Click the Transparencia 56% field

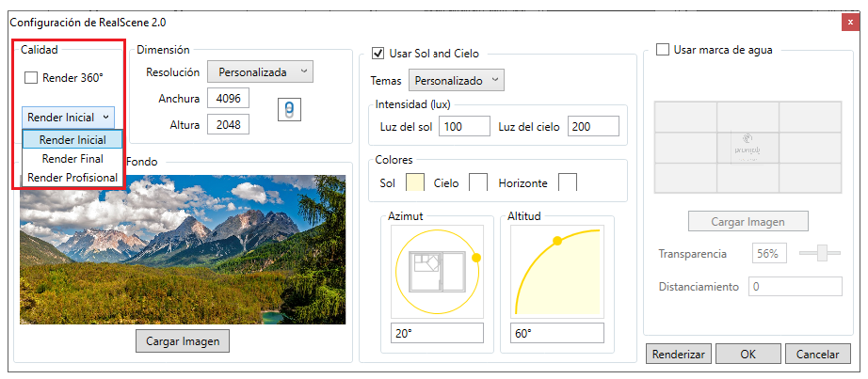769,253
